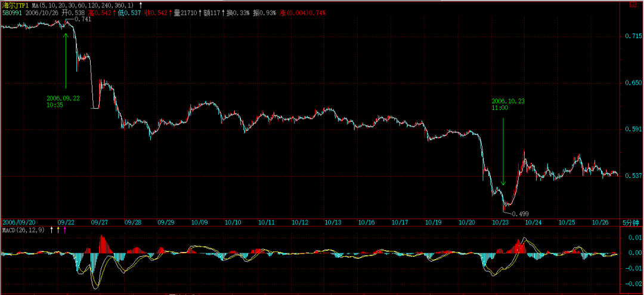Click the header date 2006/10/26
644x295 pixels.
(x=42, y=13)
